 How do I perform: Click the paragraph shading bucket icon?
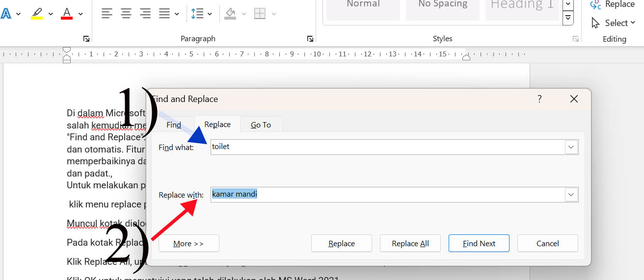(230, 14)
